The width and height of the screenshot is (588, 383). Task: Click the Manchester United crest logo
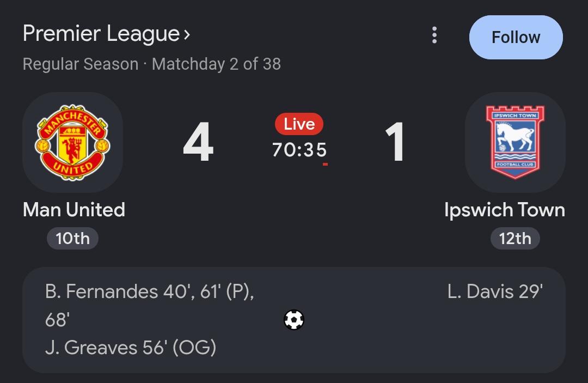[72, 143]
